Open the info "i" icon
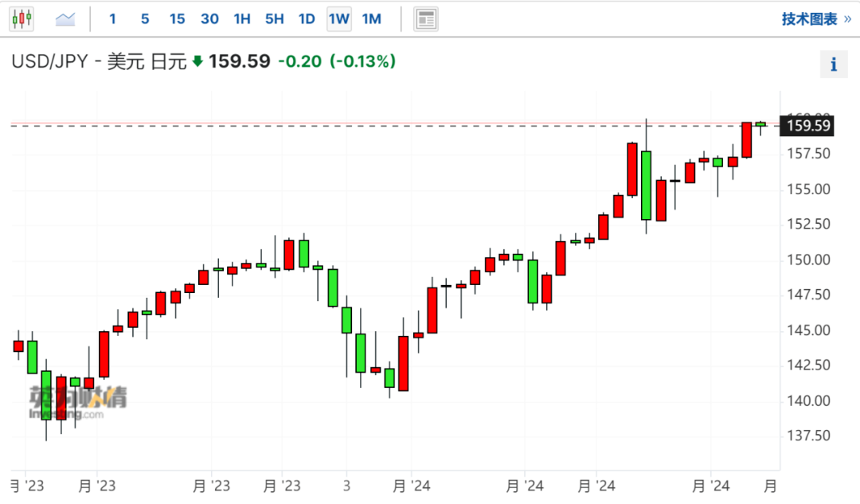This screenshot has height=504, width=860. [x=834, y=64]
